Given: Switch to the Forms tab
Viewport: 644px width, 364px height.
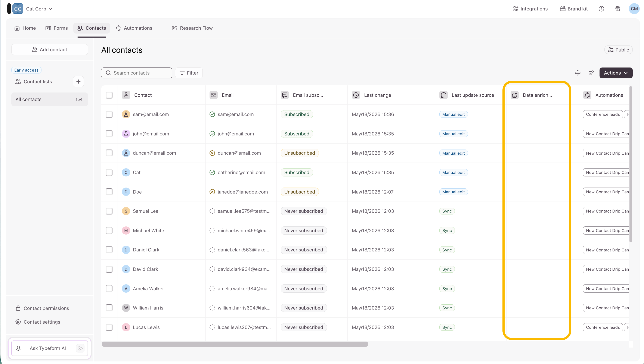Looking at the screenshot, I should (56, 28).
